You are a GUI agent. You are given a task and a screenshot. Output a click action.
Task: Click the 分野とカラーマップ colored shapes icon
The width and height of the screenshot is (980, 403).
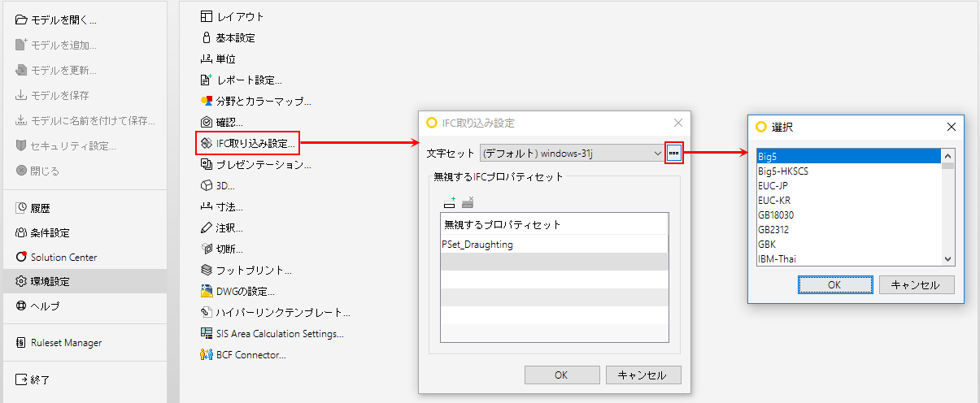(207, 101)
